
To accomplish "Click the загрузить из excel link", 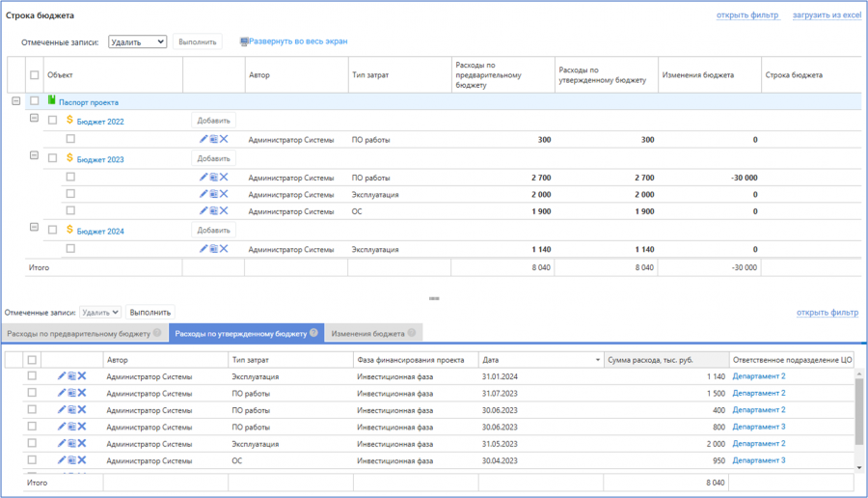I will tap(827, 15).
